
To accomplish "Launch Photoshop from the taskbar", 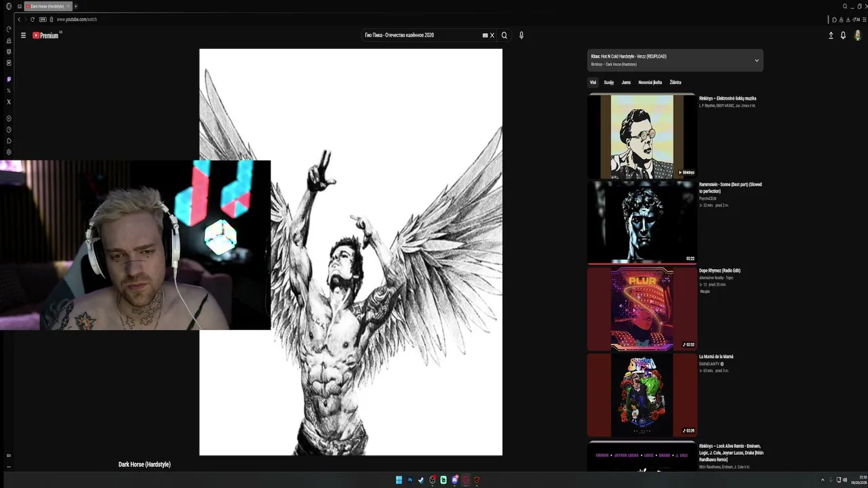I will [410, 480].
